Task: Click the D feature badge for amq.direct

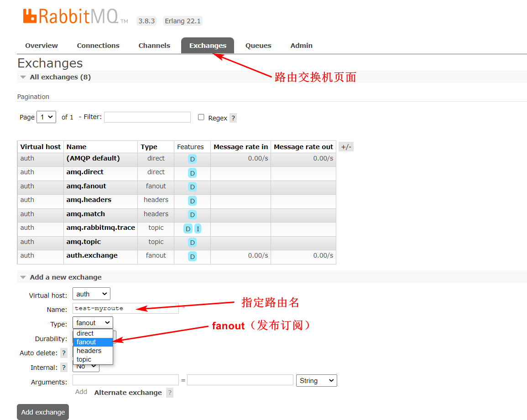Action: point(192,173)
